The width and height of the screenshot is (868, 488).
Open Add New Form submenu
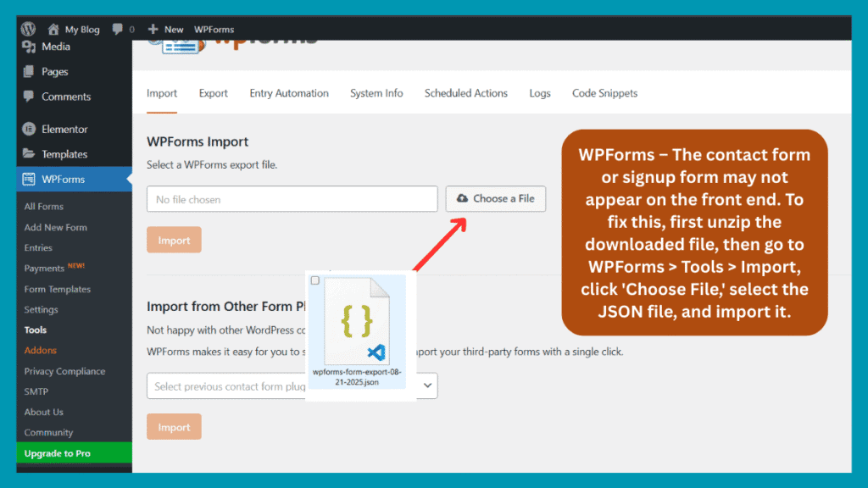tap(55, 227)
